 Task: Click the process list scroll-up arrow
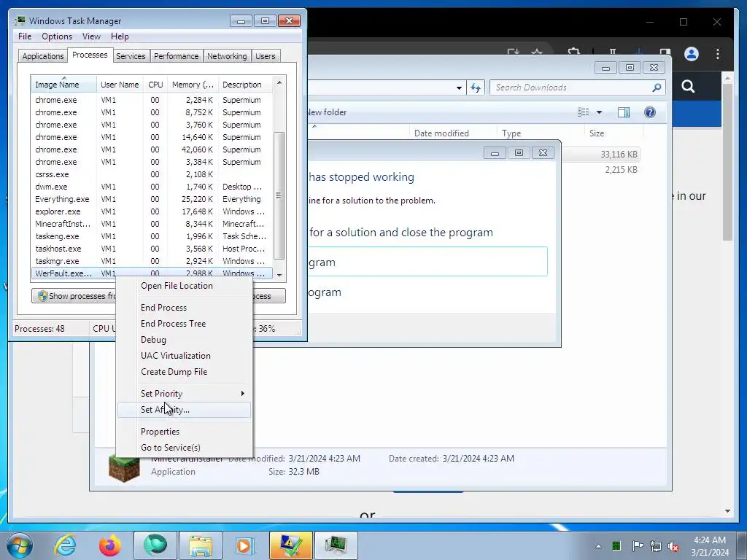point(279,82)
